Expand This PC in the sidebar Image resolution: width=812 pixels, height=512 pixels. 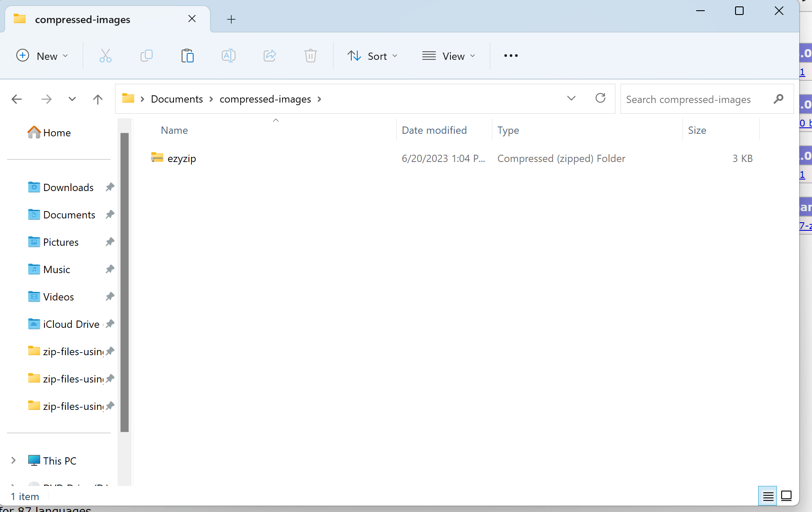(13, 460)
